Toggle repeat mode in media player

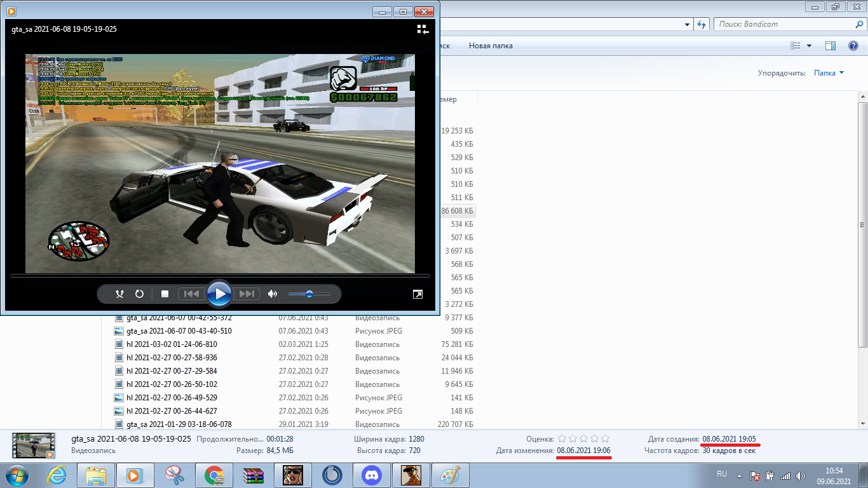click(139, 294)
